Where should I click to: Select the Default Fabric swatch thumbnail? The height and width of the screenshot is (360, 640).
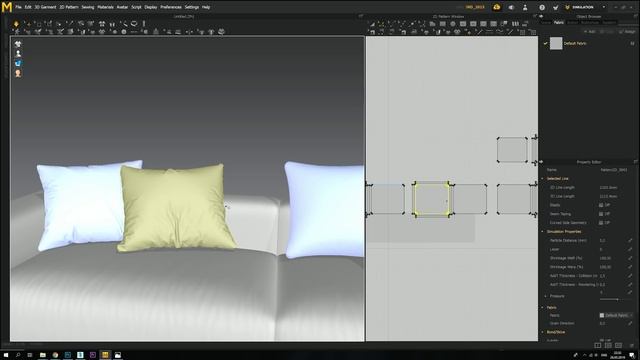(x=556, y=43)
